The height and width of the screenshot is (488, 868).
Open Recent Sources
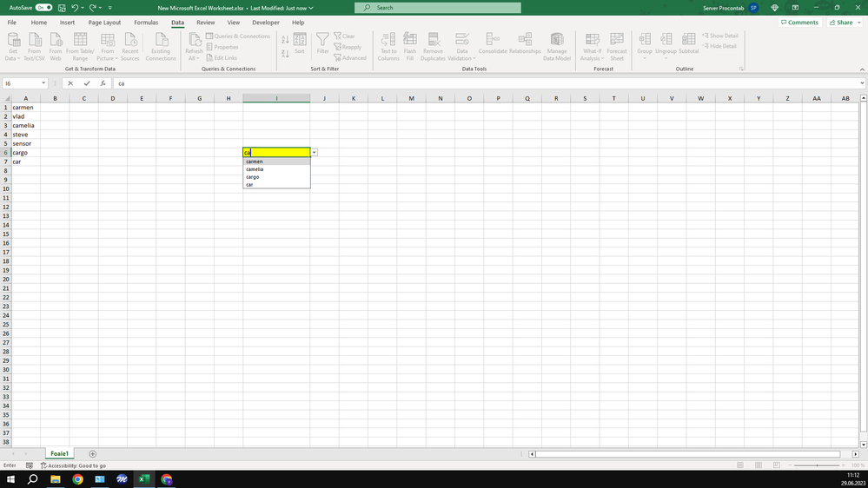130,47
